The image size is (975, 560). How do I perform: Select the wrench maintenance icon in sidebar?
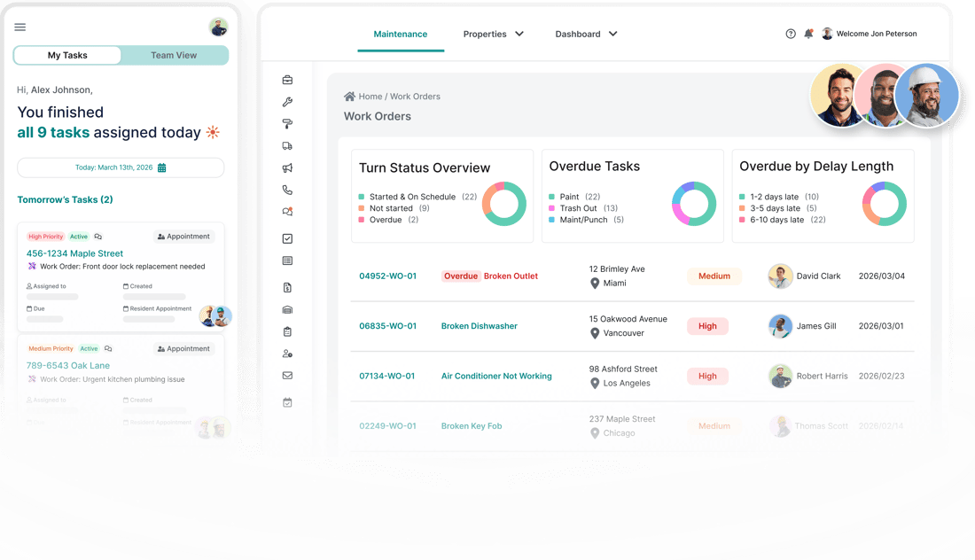pyautogui.click(x=287, y=102)
